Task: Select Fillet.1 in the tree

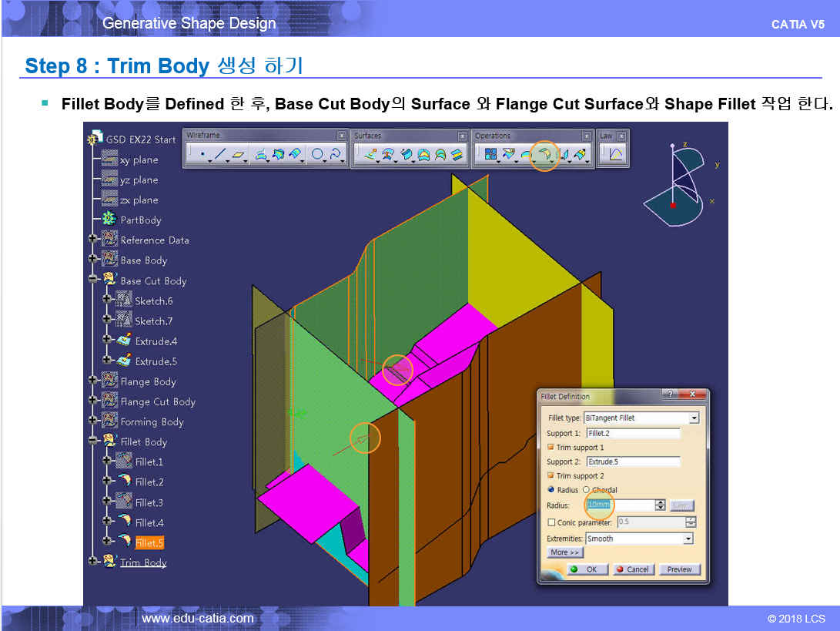Action: (149, 462)
